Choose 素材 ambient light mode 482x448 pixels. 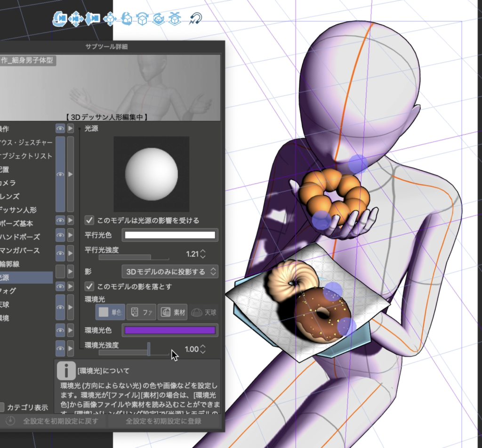click(x=173, y=312)
